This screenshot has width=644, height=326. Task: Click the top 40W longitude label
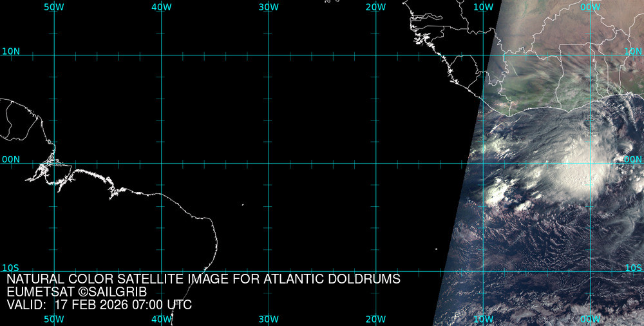tap(161, 6)
